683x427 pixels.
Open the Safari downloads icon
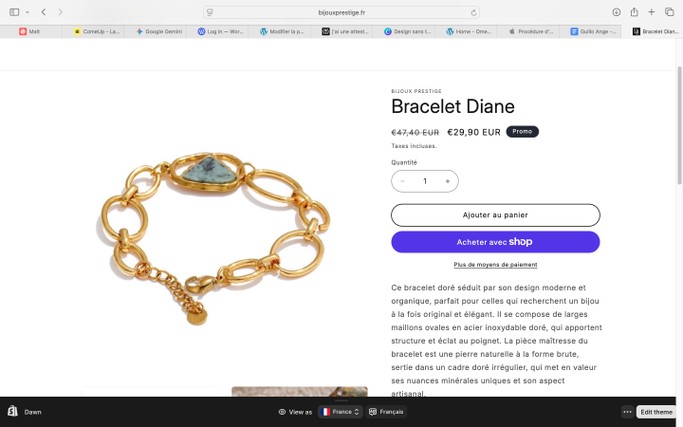click(616, 12)
